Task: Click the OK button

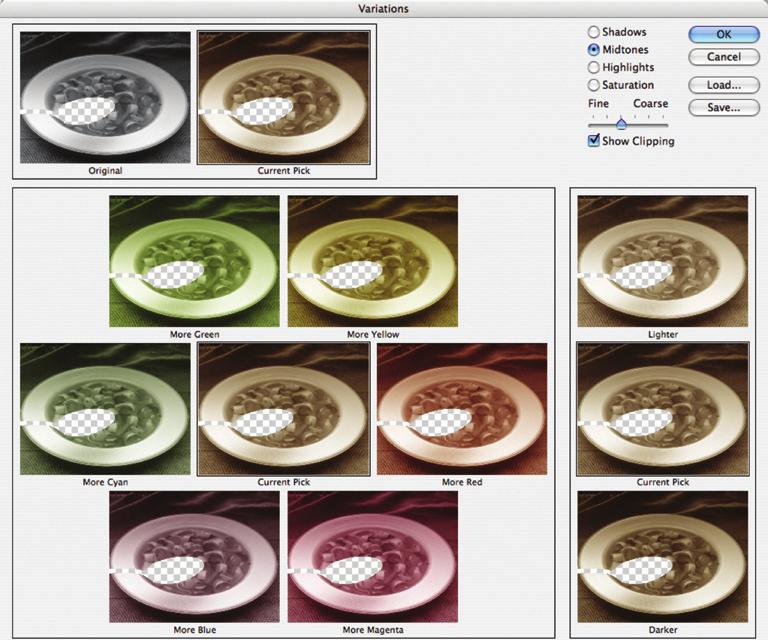Action: click(x=724, y=34)
